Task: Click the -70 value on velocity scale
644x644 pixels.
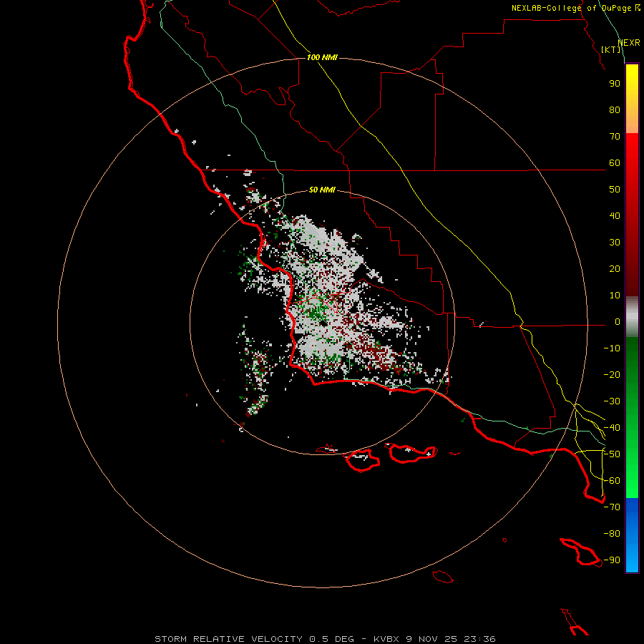Action: pos(612,507)
